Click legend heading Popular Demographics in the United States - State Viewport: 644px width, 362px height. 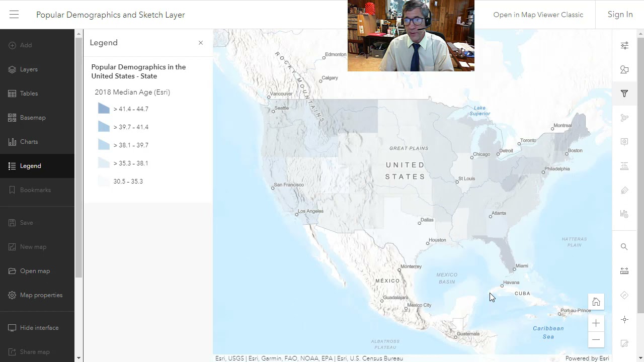coord(138,71)
